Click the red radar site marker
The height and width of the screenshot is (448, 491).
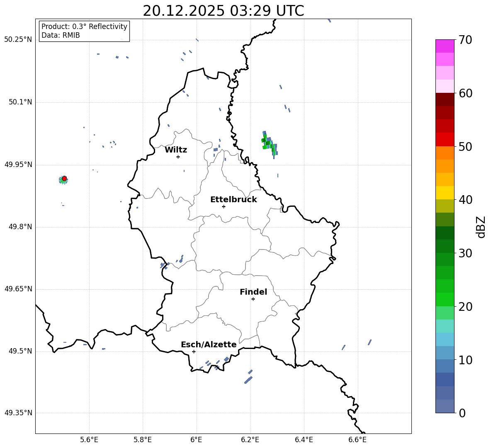pos(64,179)
